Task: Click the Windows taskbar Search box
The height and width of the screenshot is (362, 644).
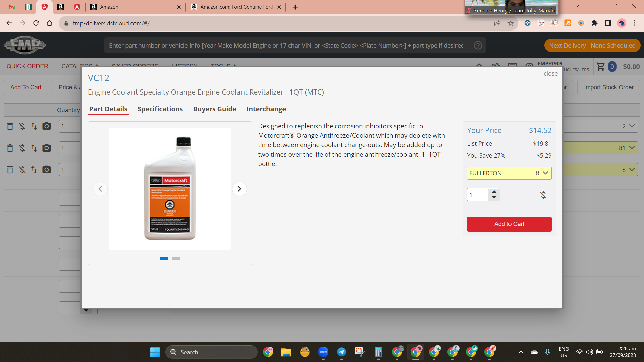Action: [x=211, y=352]
